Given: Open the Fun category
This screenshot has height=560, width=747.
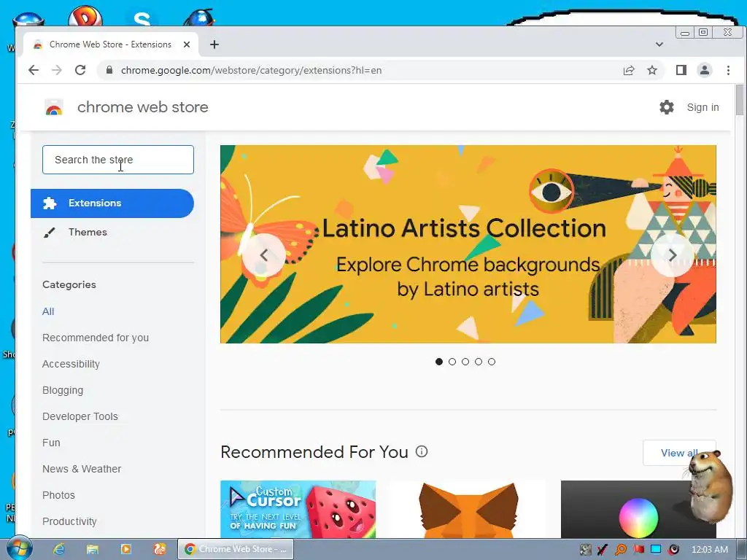Looking at the screenshot, I should (51, 443).
